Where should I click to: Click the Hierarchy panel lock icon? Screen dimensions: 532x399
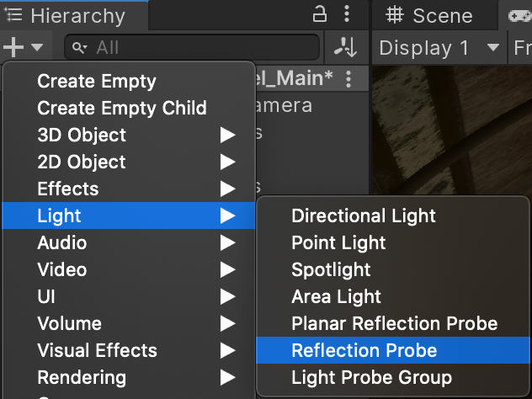(320, 14)
